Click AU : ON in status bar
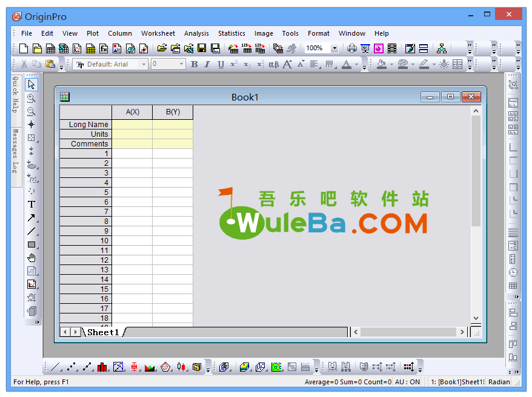 point(407,382)
